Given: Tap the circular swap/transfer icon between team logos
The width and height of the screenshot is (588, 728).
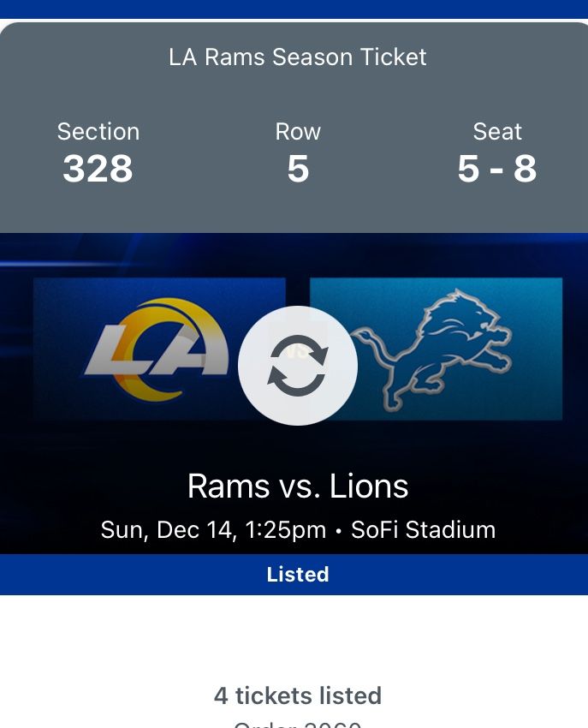Looking at the screenshot, I should point(297,366).
